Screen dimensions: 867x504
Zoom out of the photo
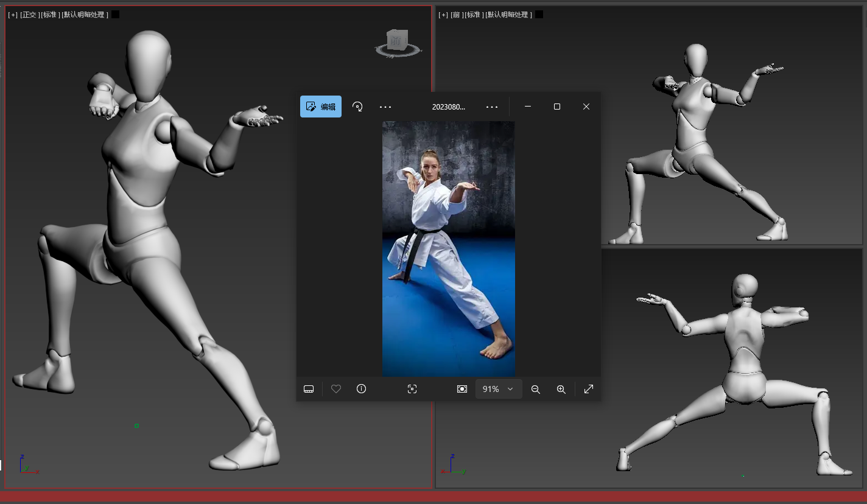click(x=536, y=389)
